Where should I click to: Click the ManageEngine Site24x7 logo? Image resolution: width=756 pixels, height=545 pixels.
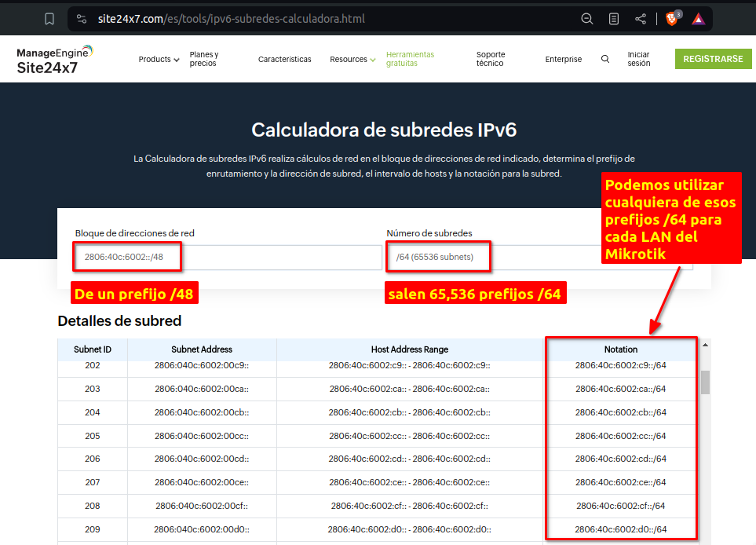click(x=55, y=60)
